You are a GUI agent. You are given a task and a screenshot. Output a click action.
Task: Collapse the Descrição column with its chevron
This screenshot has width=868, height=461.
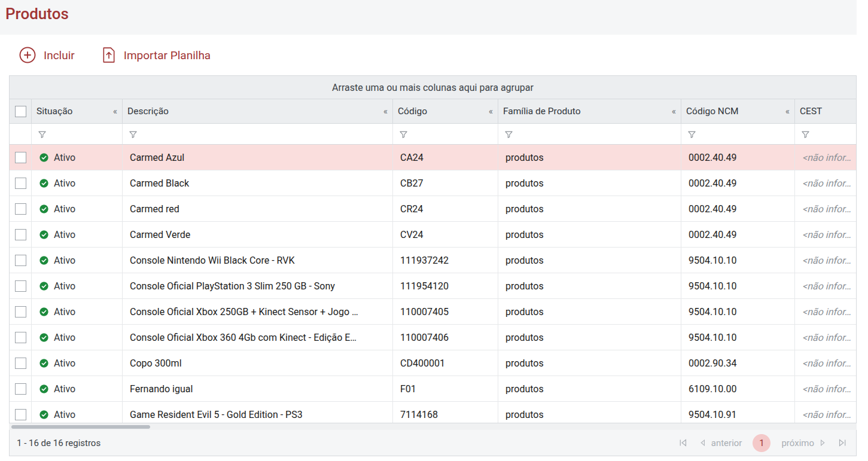(386, 112)
